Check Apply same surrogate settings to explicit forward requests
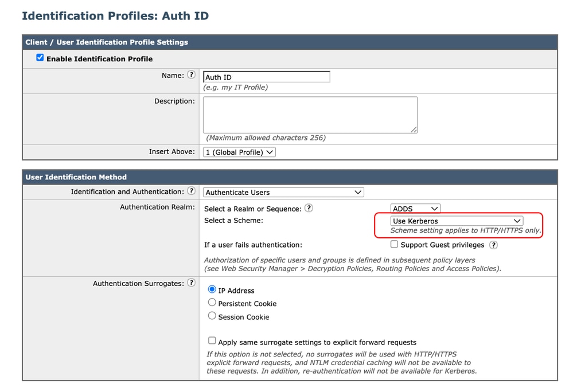This screenshot has height=392, width=573. pos(212,340)
